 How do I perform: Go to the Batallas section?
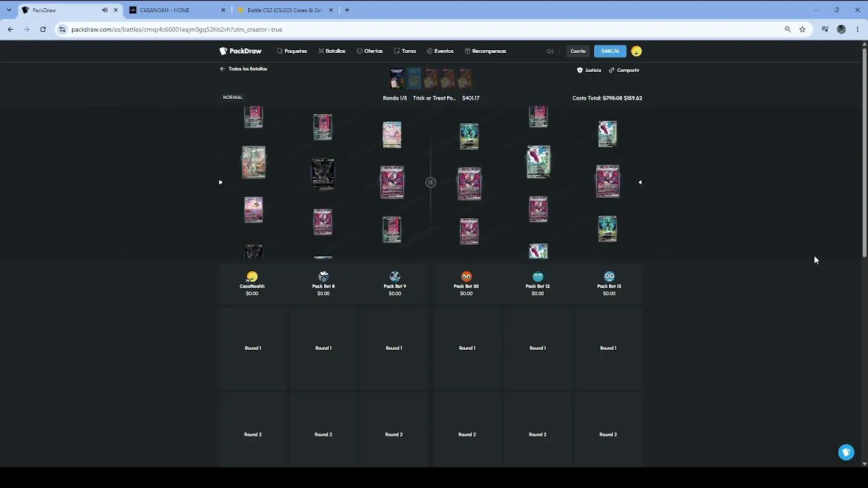(x=332, y=51)
